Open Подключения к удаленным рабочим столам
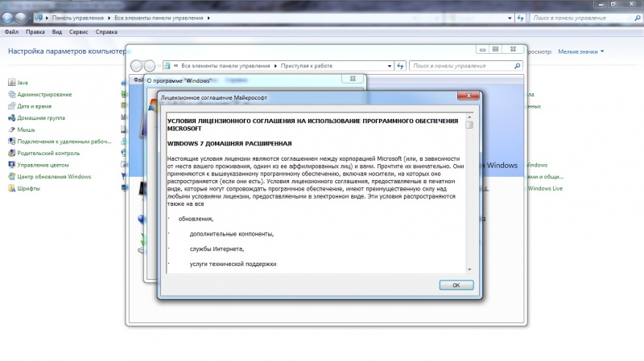 click(x=64, y=142)
